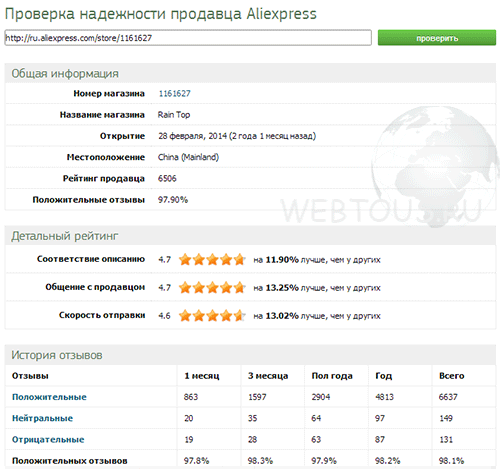Select negative count 19 for one month
Viewport: 500px width, 469px height.
point(189,440)
